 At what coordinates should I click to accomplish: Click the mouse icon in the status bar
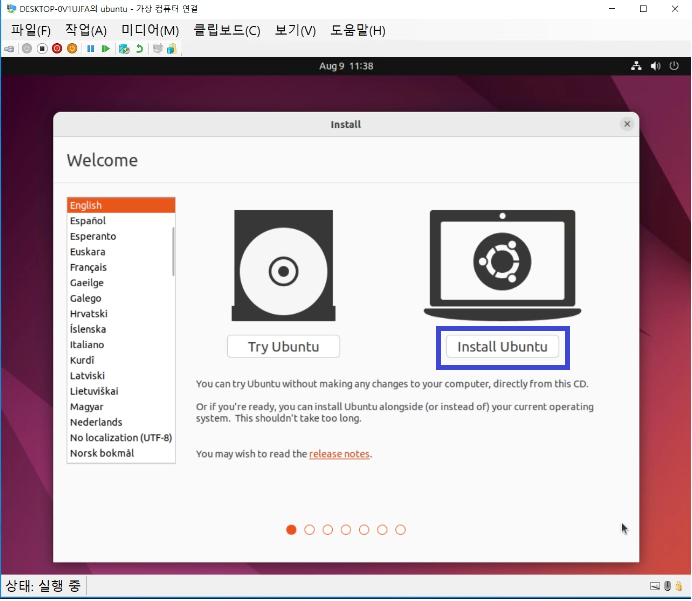(668, 586)
